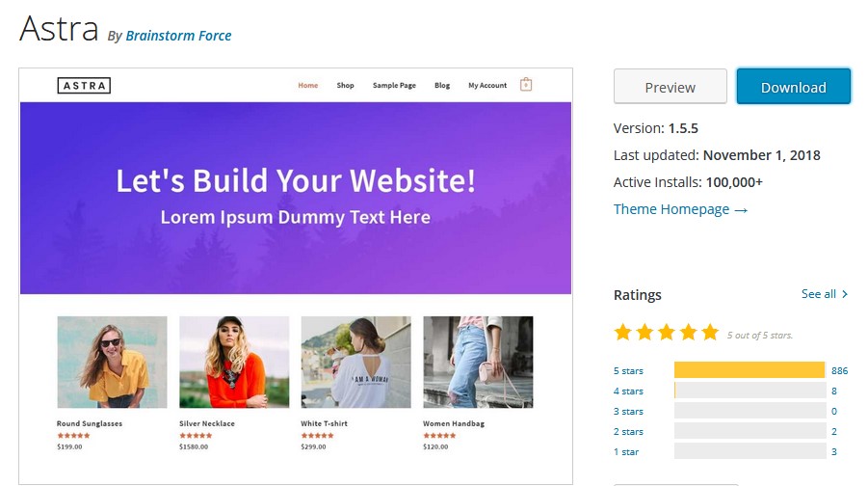
Task: Filter reviews by 3 stars
Action: (628, 411)
